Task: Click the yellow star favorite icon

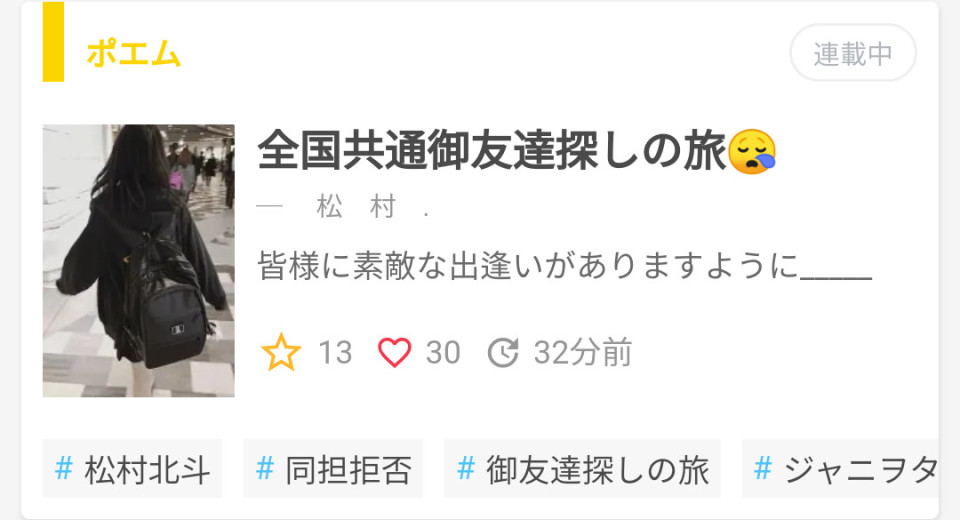Action: [281, 352]
